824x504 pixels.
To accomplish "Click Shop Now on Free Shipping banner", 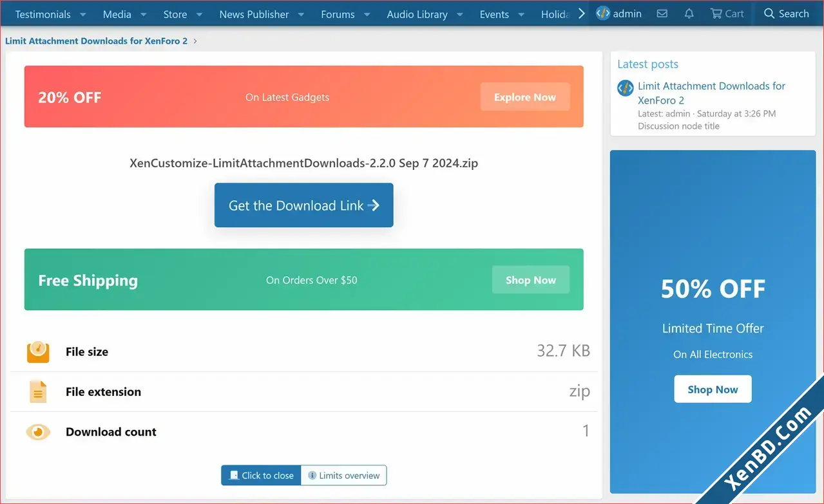I will pyautogui.click(x=531, y=280).
